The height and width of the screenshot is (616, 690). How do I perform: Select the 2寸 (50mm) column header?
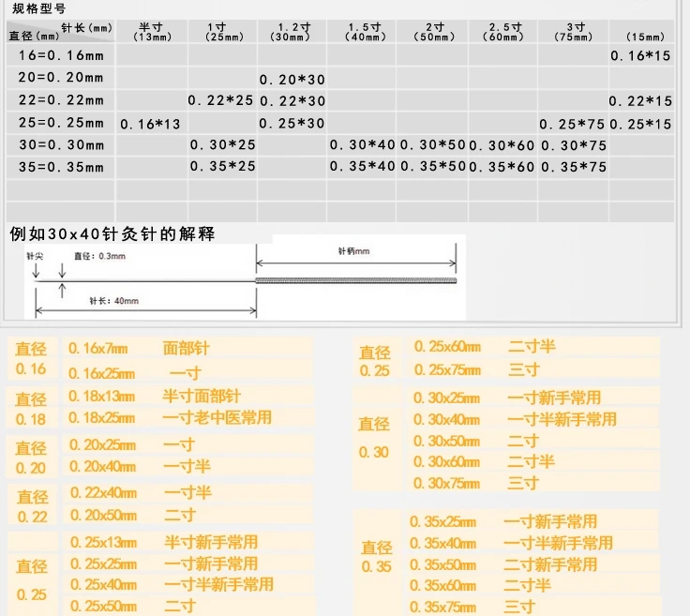434,32
